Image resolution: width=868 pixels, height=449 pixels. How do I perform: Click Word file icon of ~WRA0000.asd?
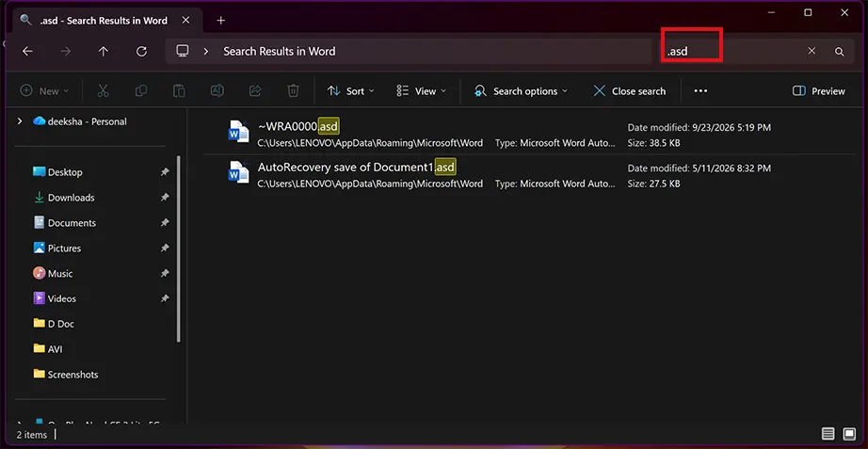tap(238, 132)
